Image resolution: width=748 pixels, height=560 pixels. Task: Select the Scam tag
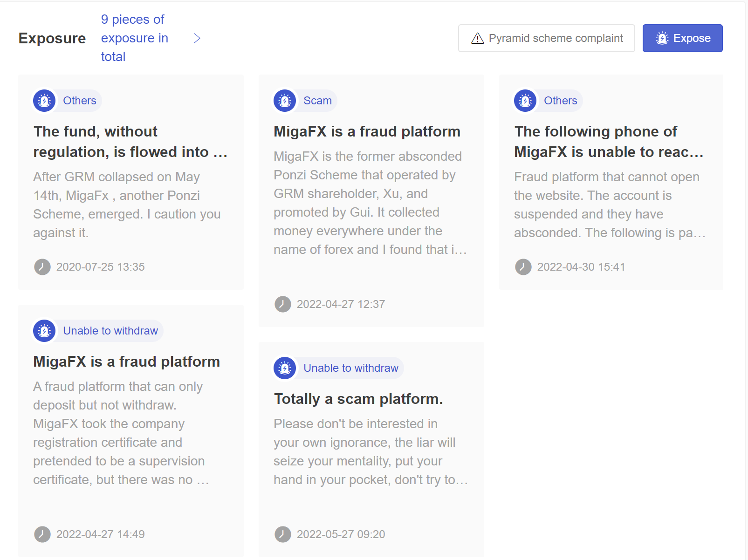tap(317, 101)
